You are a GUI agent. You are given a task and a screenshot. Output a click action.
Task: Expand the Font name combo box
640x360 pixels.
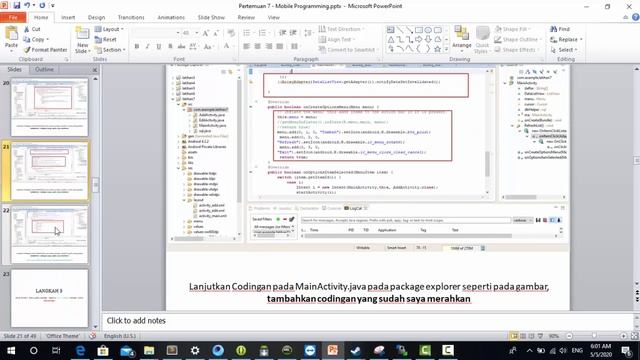coord(178,33)
